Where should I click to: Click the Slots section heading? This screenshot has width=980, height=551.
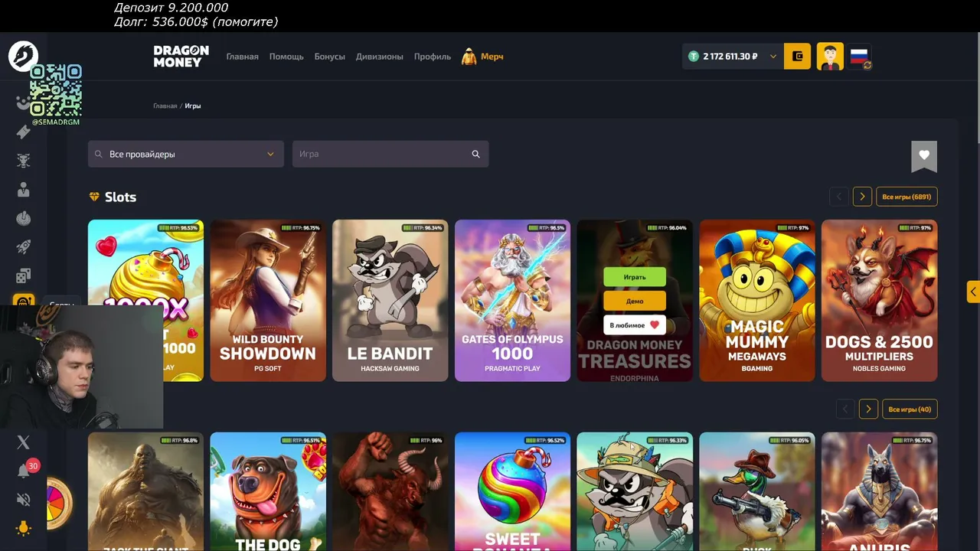click(x=120, y=197)
